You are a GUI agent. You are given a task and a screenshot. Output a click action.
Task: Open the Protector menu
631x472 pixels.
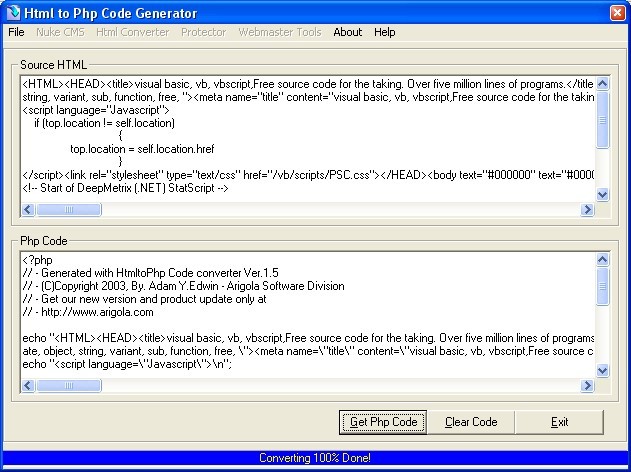pyautogui.click(x=204, y=32)
